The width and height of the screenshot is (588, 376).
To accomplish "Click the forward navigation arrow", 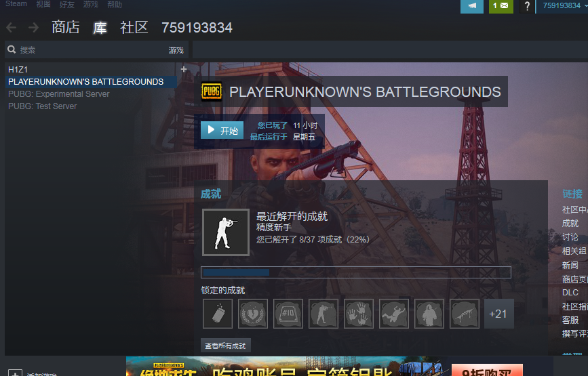I will coord(34,27).
